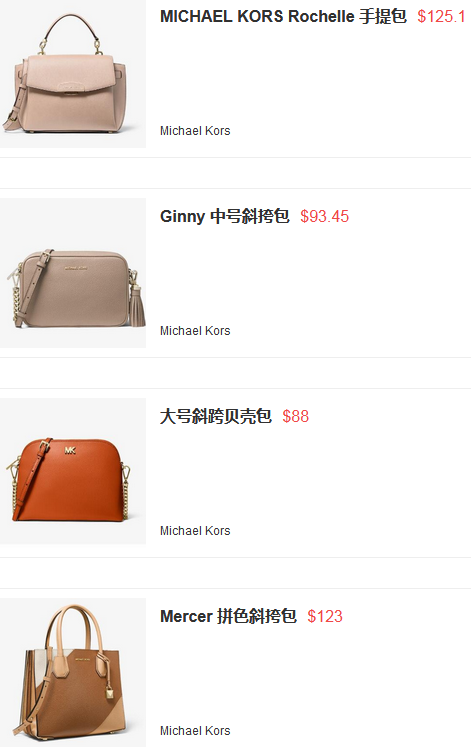Click Michael Kors brand under Rochelle bag
The image size is (471, 747).
(195, 131)
